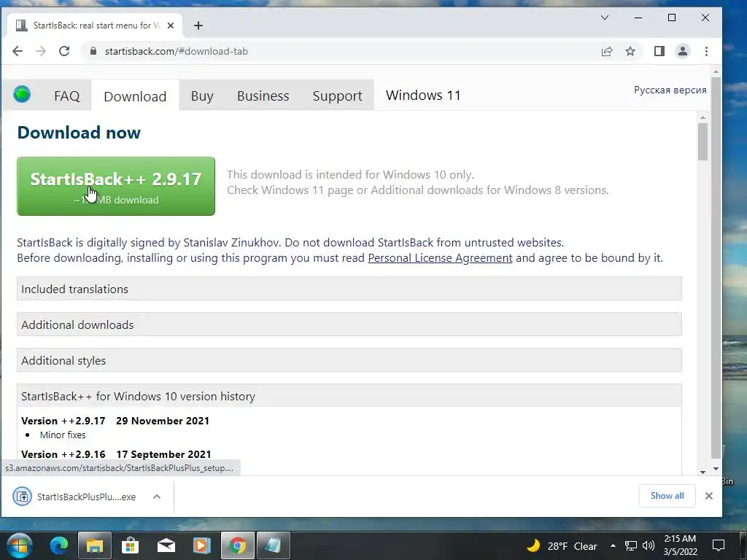Click Show all downloads
This screenshot has width=747, height=560.
[x=667, y=496]
